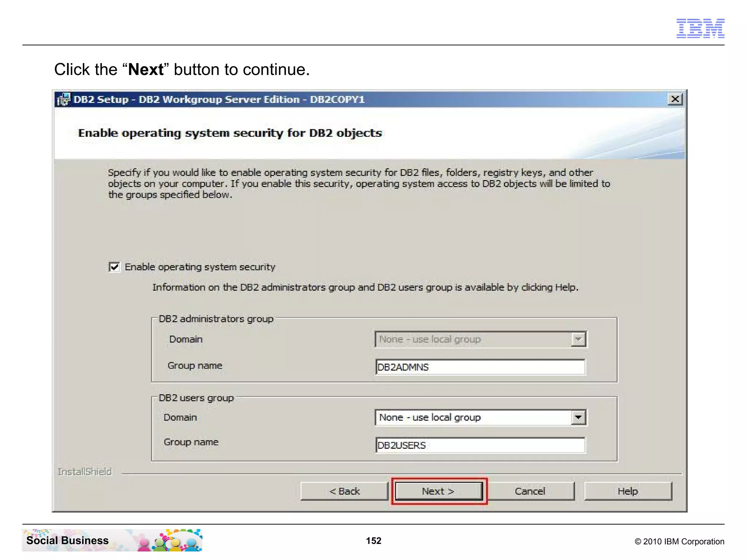Open Help for the setup wizard

[x=628, y=491]
